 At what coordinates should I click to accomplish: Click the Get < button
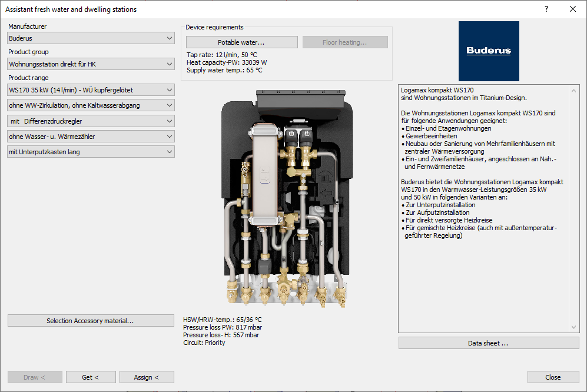[x=91, y=377]
